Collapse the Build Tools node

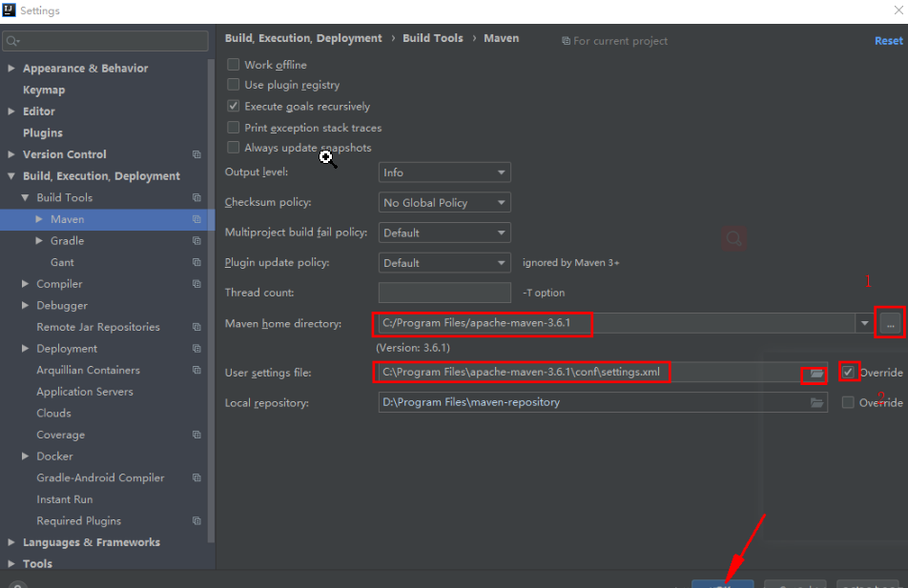click(x=25, y=197)
